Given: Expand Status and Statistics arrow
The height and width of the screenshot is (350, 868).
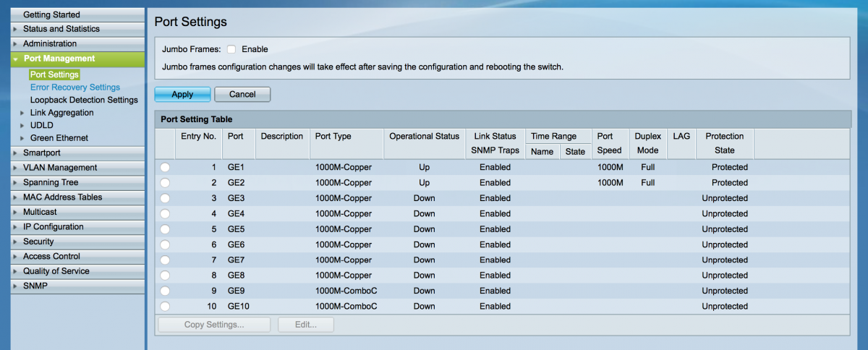Looking at the screenshot, I should (15, 29).
